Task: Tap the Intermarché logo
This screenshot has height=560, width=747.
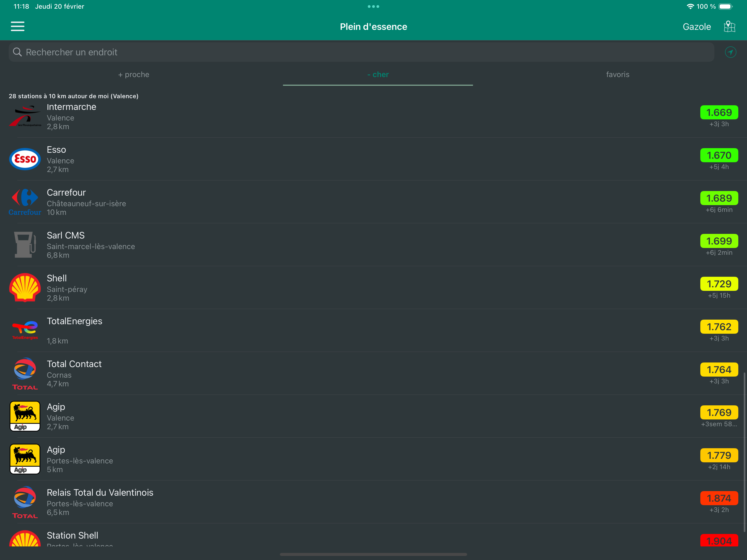Action: tap(25, 116)
